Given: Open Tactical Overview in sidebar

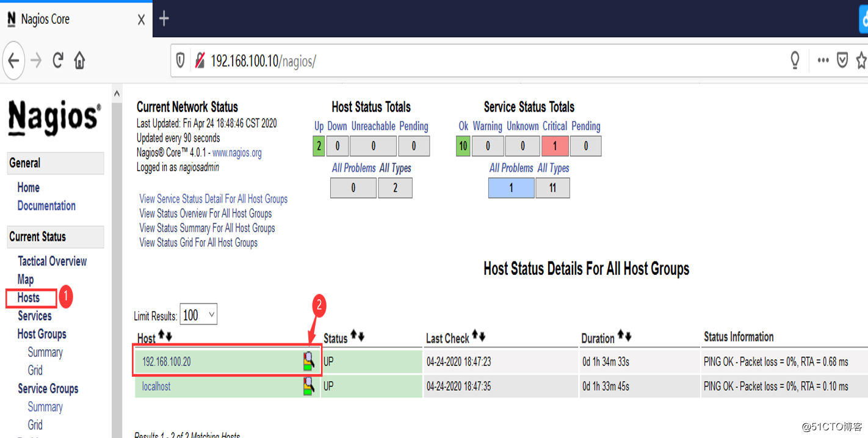Looking at the screenshot, I should point(52,261).
